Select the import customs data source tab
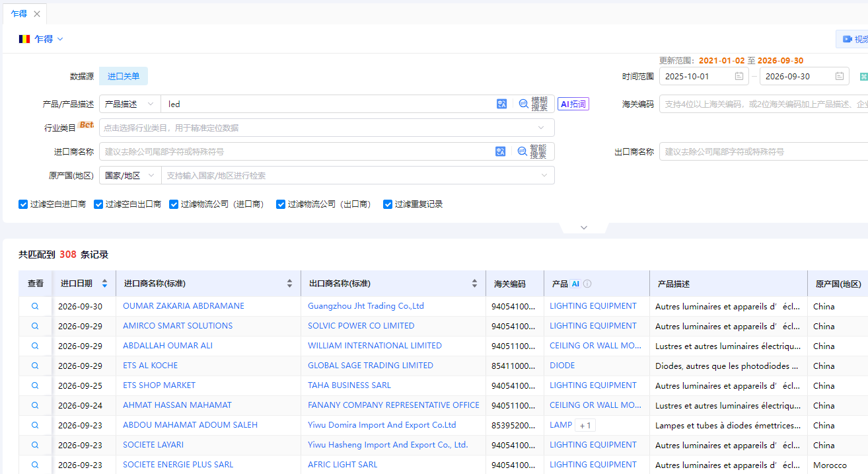868x474 pixels. [x=124, y=76]
